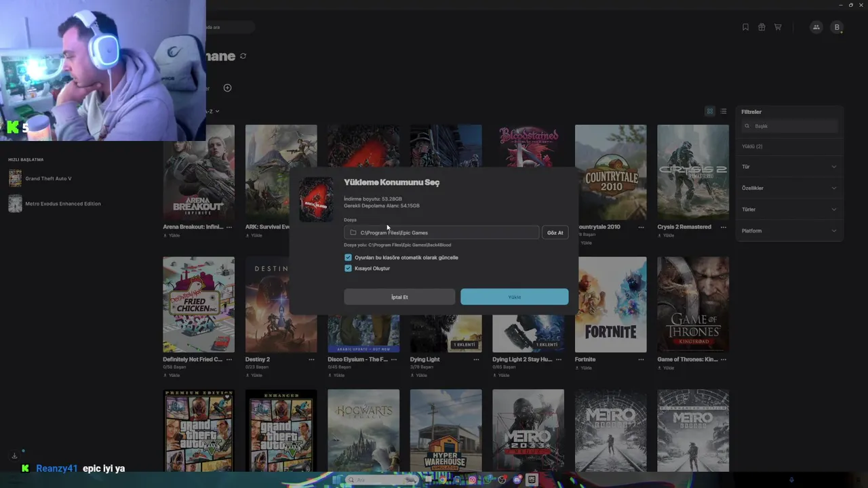Add a new collection with the plus icon
The image size is (868, 488).
227,87
